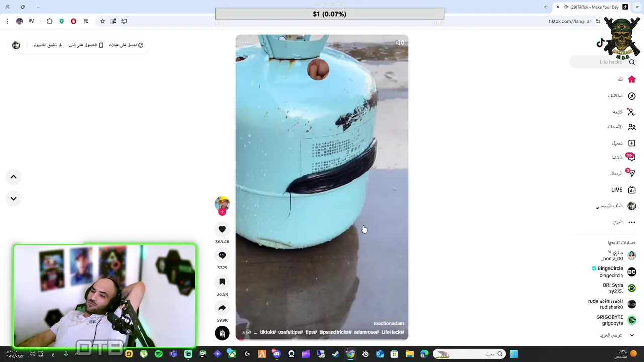The image size is (644, 362).
Task: Click the #LifeHack hashtag in caption
Action: (393, 332)
